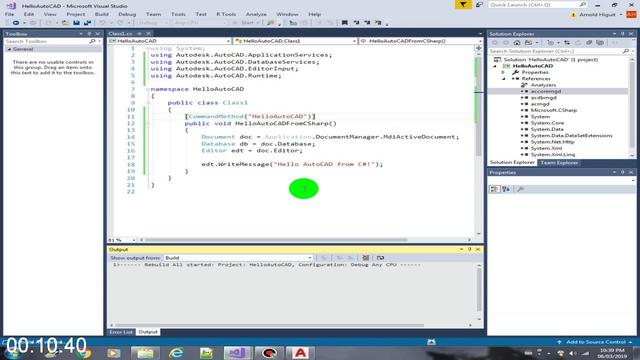Click the AutoCAD taskbar icon
The height and width of the screenshot is (360, 640).
300,353
